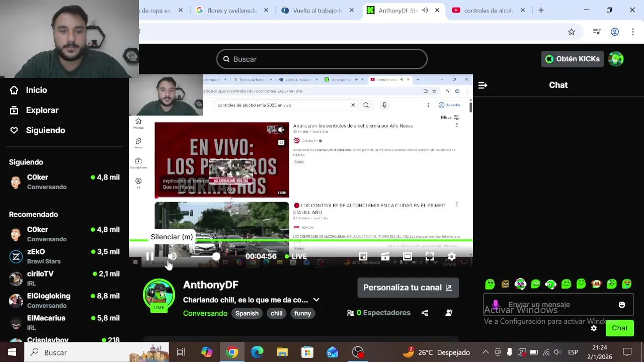644x362 pixels.
Task: Click the clip creation icon in player
Action: [385, 256]
